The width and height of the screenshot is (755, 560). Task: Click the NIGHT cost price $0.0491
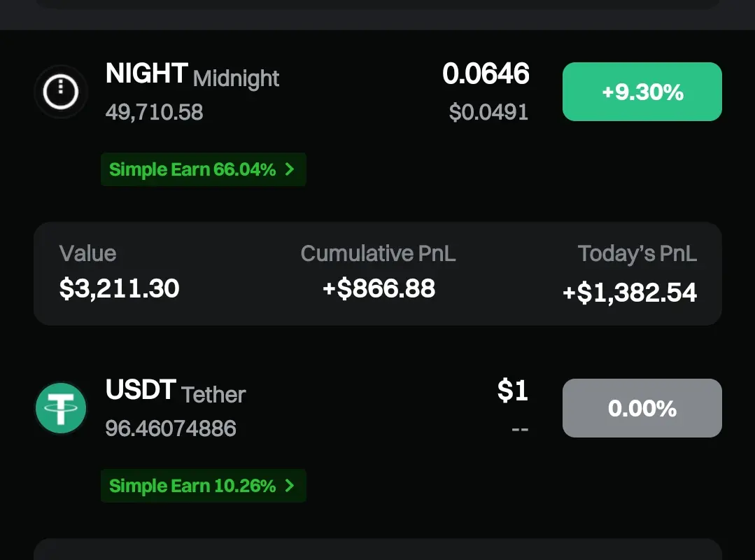488,112
